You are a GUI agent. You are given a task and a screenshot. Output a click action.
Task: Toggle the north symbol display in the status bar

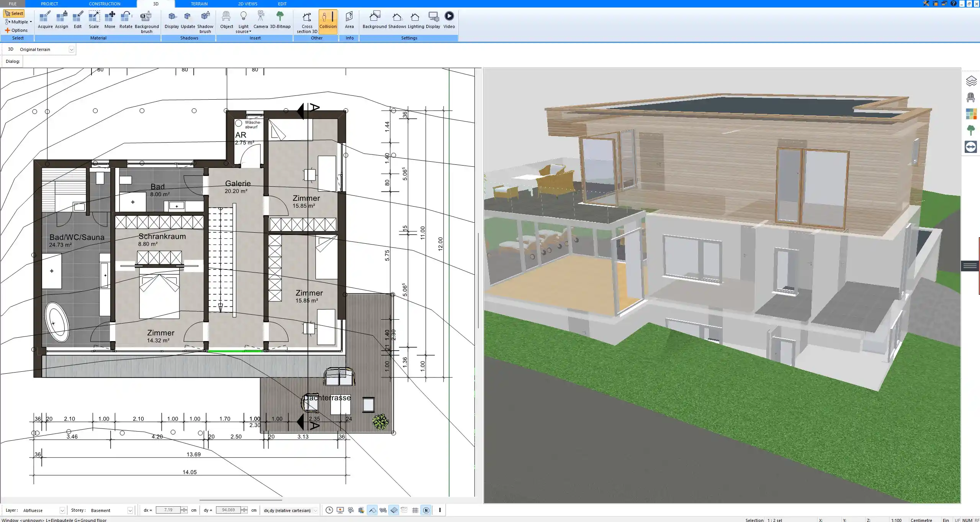coord(425,510)
